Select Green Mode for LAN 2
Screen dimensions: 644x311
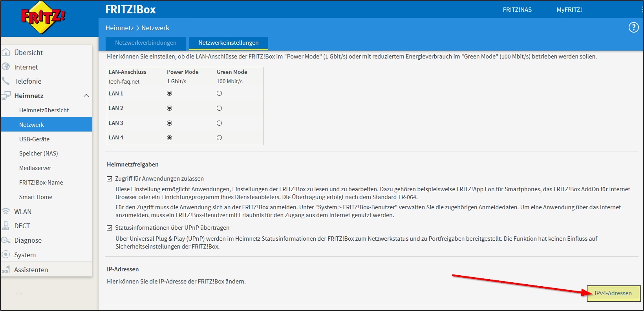pos(219,108)
